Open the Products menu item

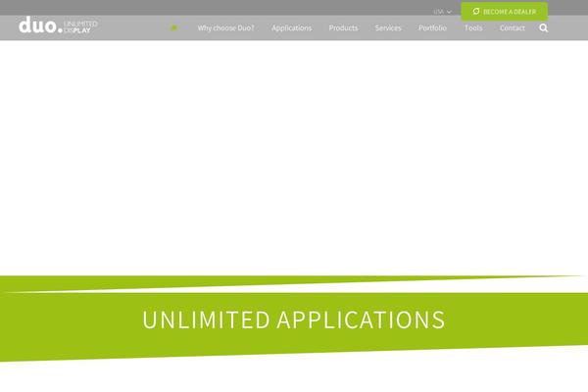(x=344, y=28)
